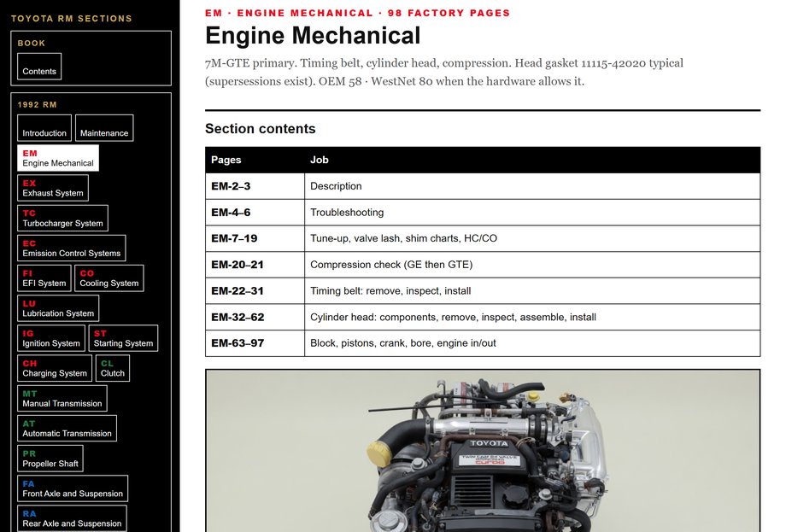The width and height of the screenshot is (786, 532).
Task: Click the Pages column header
Action: click(x=255, y=160)
